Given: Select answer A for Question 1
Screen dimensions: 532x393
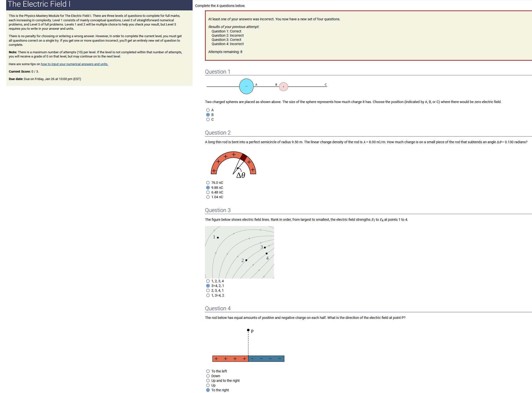Looking at the screenshot, I should pyautogui.click(x=208, y=110).
